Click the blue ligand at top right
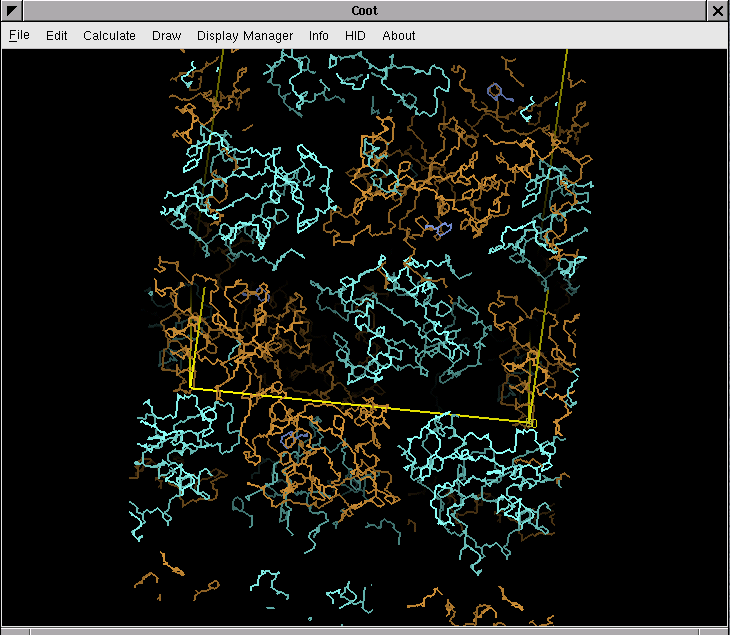730x635 pixels. [x=498, y=93]
